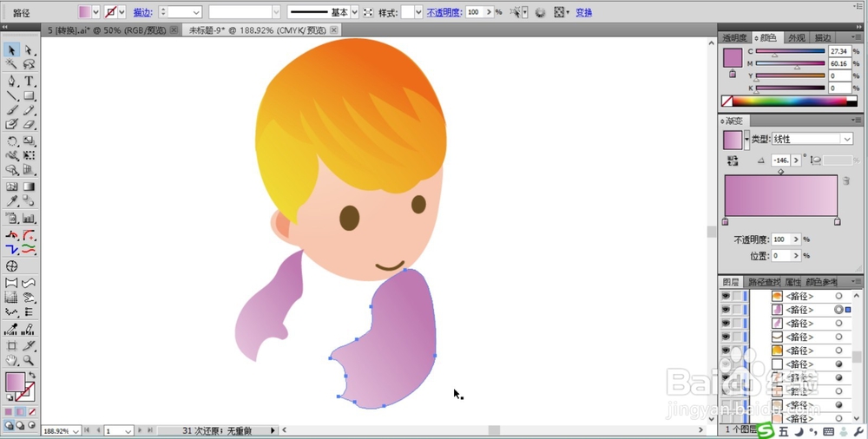
Task: Select the Blend tool
Action: tap(29, 201)
